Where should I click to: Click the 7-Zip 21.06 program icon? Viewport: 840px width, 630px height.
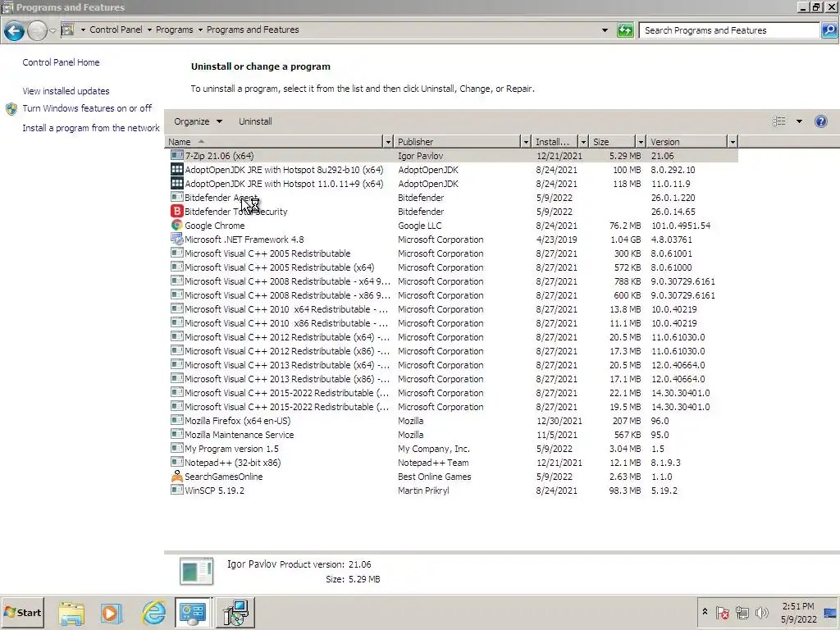[177, 155]
